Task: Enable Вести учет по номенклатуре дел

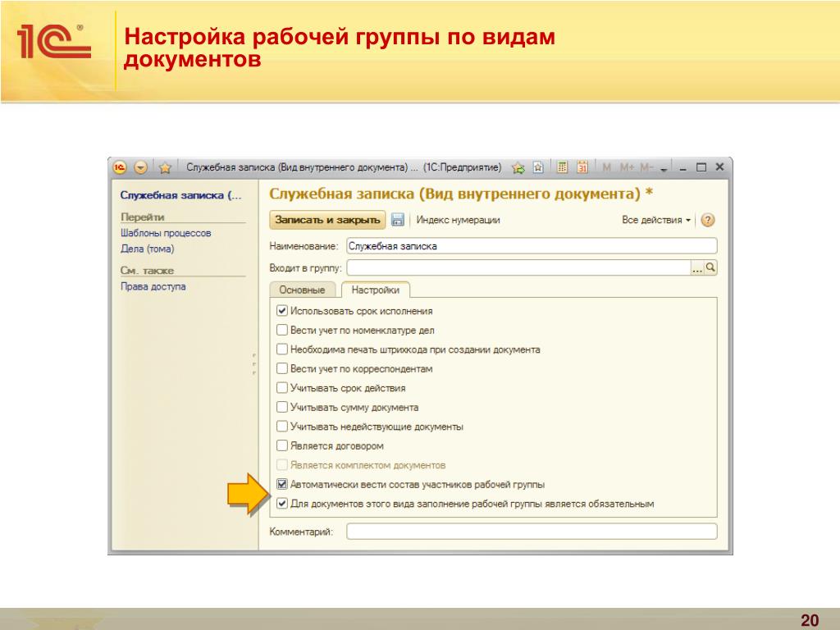Action: (x=282, y=330)
